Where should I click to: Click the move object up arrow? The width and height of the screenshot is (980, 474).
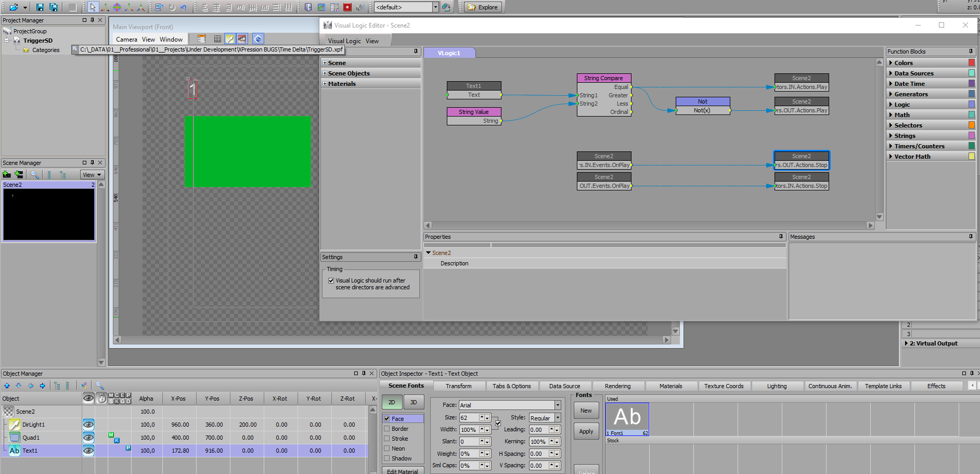pyautogui.click(x=7, y=386)
